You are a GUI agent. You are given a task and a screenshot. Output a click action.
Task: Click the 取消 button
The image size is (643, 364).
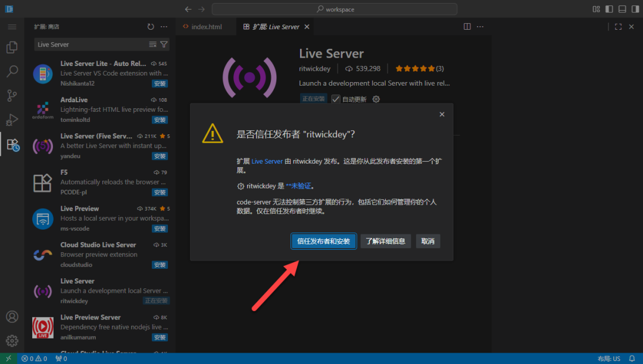(427, 241)
